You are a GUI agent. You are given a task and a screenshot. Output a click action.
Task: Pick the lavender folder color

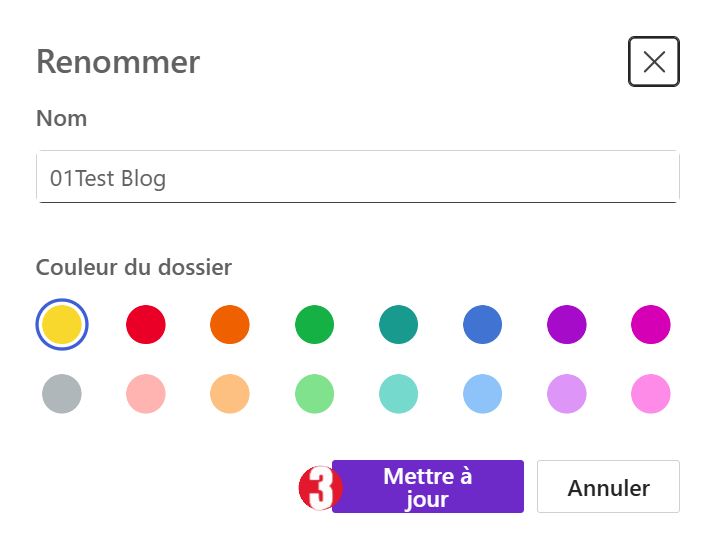pyautogui.click(x=567, y=394)
